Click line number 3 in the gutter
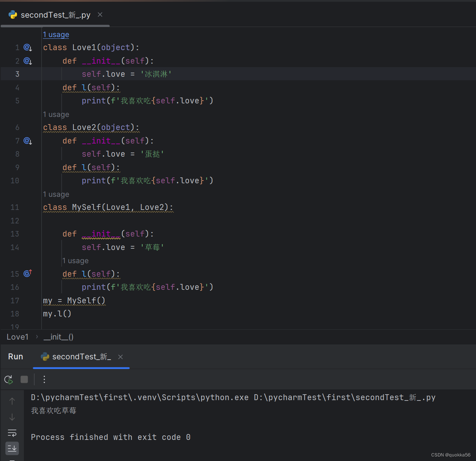476x461 pixels. [x=17, y=74]
